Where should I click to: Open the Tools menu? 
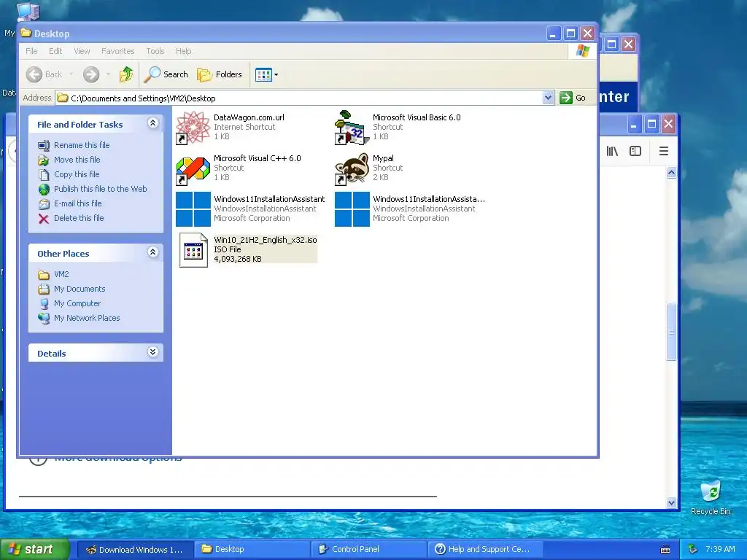tap(155, 51)
